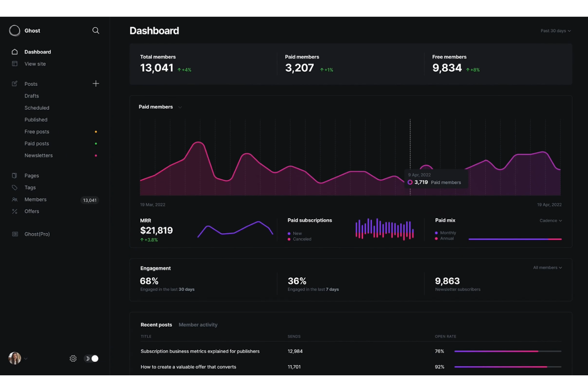The height and width of the screenshot is (392, 588).
Task: Expand the Paid members chart dropdown
Action: click(180, 107)
